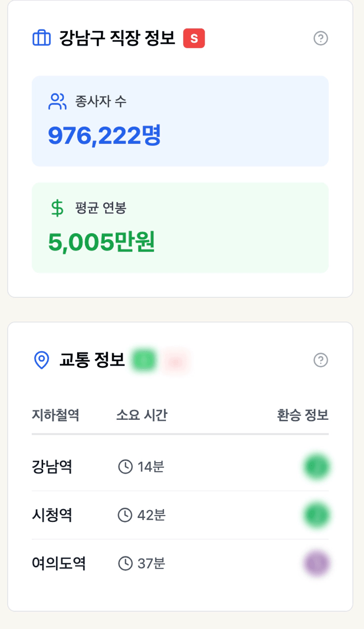The image size is (364, 629).
Task: Click the clock icon in 여의도역 row
Action: point(125,563)
